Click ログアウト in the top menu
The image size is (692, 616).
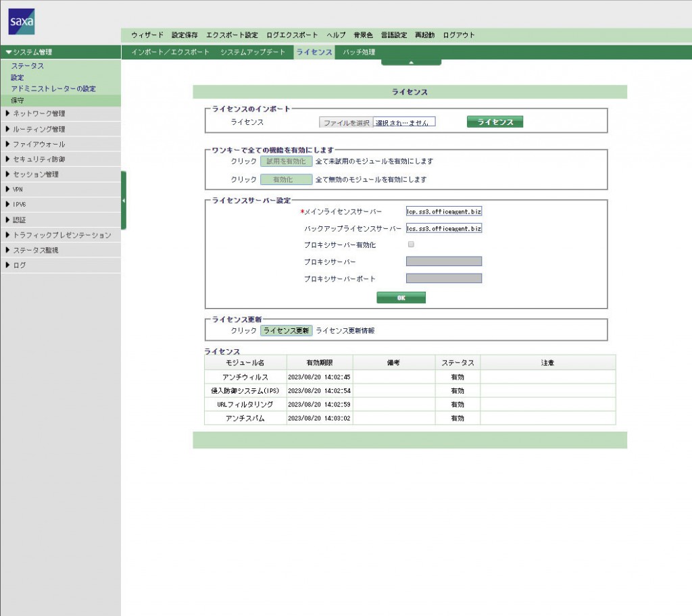459,35
